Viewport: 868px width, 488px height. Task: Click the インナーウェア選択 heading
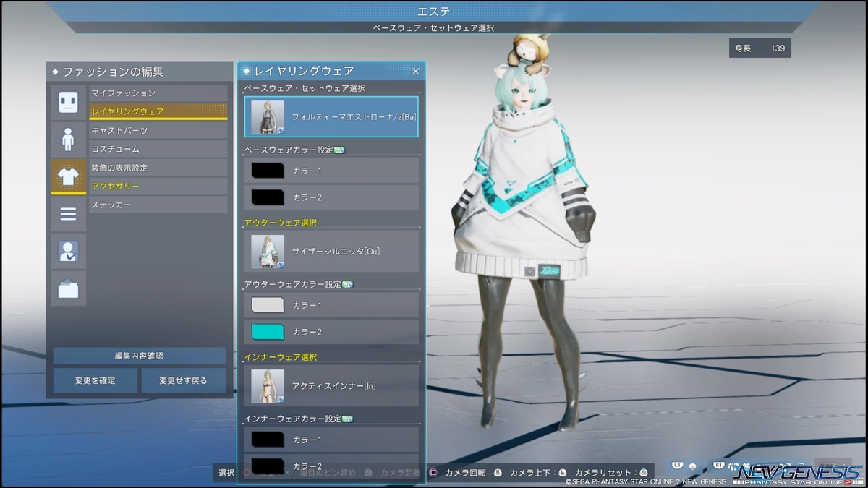281,356
